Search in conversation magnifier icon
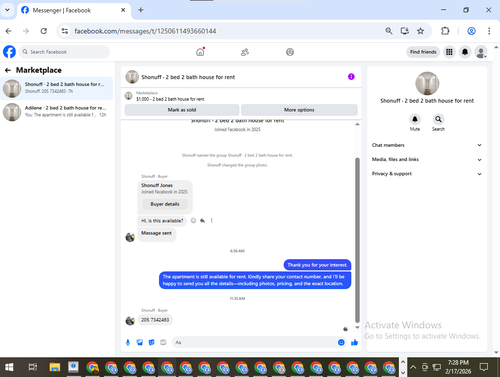The width and height of the screenshot is (500, 377). click(x=438, y=119)
